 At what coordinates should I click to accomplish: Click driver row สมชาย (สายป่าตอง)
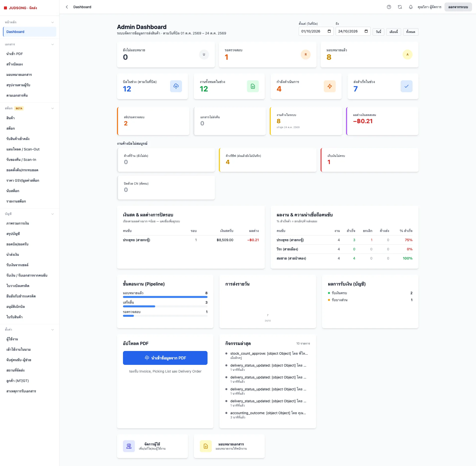[345, 258]
